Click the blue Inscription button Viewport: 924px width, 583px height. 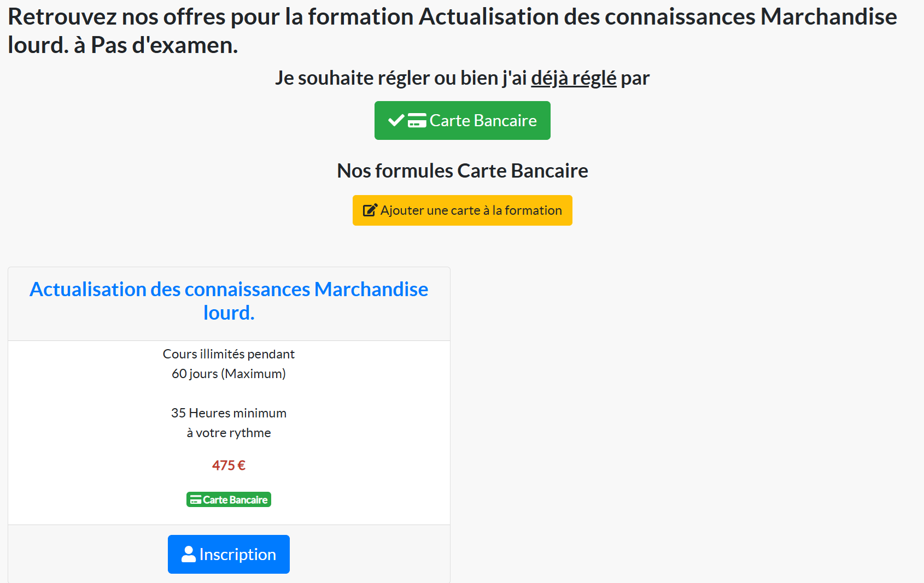point(229,554)
